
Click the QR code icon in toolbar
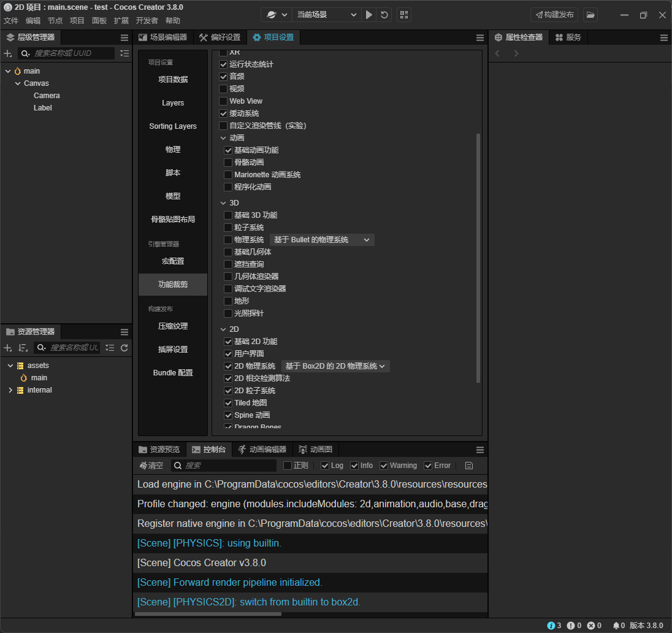tap(403, 15)
